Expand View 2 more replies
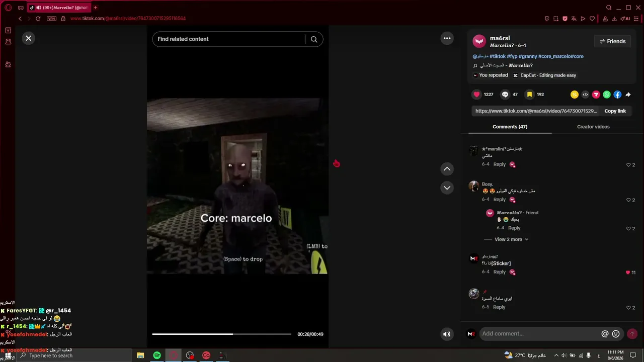The height and width of the screenshot is (362, 644). (511, 239)
